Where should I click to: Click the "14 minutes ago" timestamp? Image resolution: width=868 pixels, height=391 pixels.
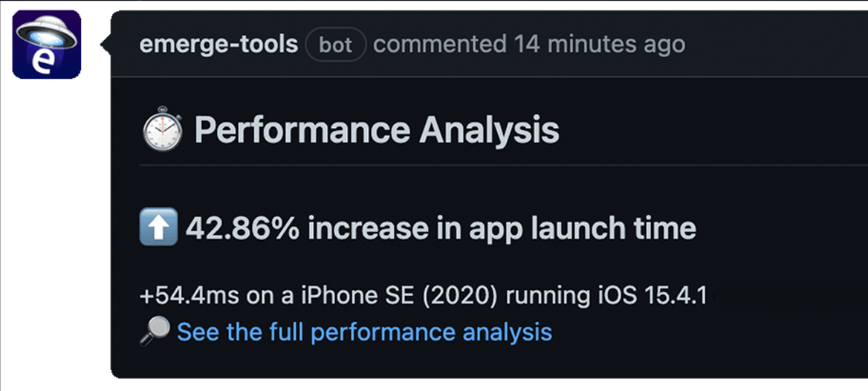tap(600, 45)
